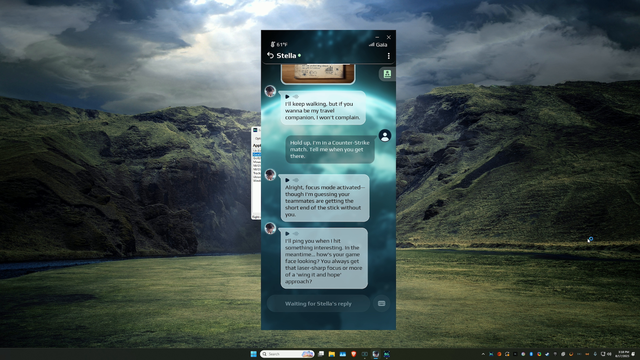Open the green card icon on the chat's right edge
The image size is (640, 360).
(x=387, y=74)
